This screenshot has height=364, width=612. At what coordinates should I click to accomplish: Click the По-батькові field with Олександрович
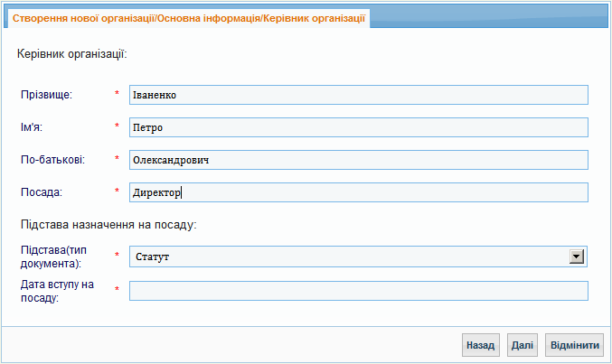tap(358, 160)
